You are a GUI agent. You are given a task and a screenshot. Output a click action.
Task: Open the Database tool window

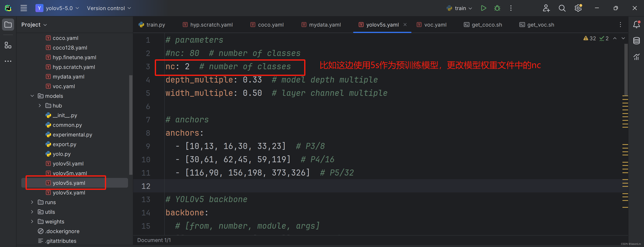point(636,40)
